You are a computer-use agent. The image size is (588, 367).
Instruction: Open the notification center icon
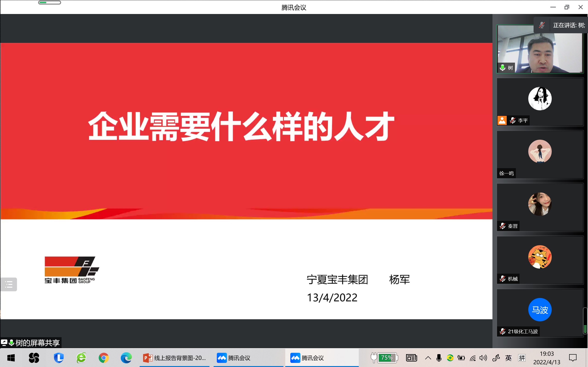click(572, 358)
